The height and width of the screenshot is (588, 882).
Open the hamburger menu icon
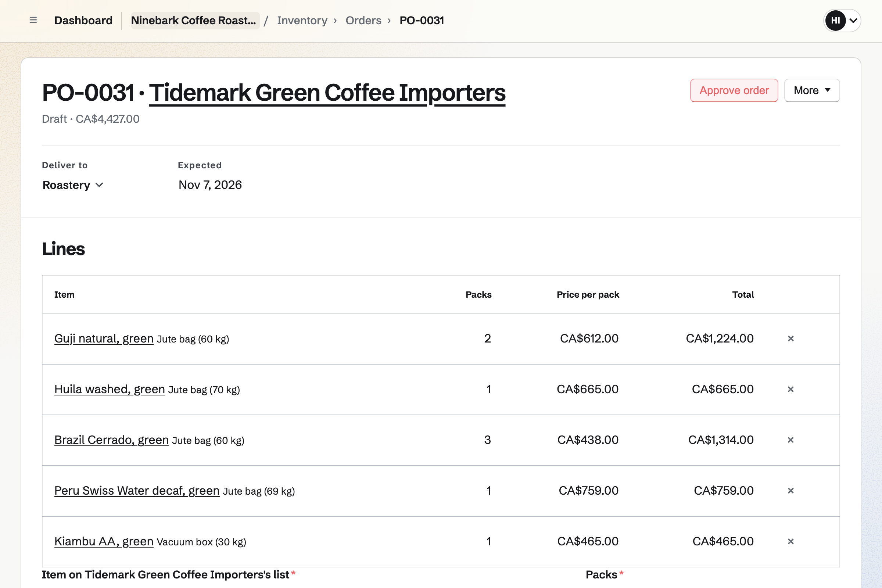tap(33, 20)
